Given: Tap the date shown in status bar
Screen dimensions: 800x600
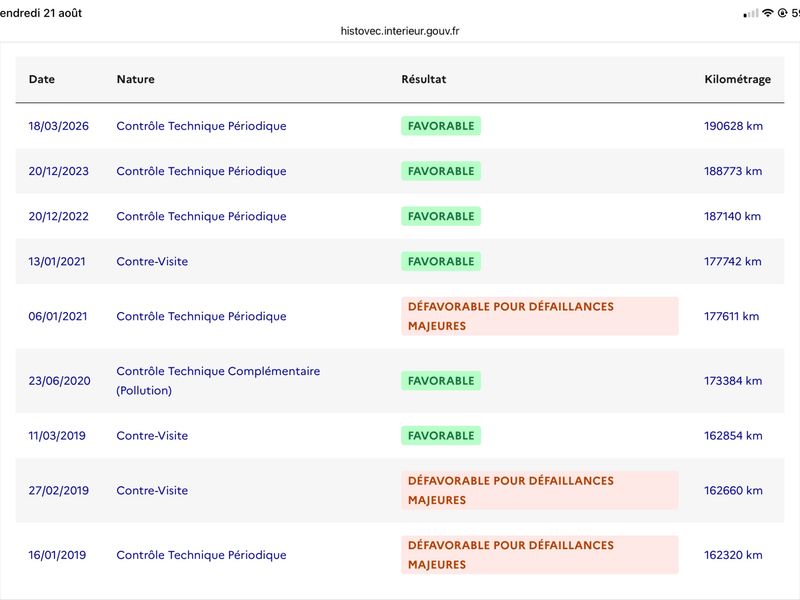Looking at the screenshot, I should click(41, 13).
